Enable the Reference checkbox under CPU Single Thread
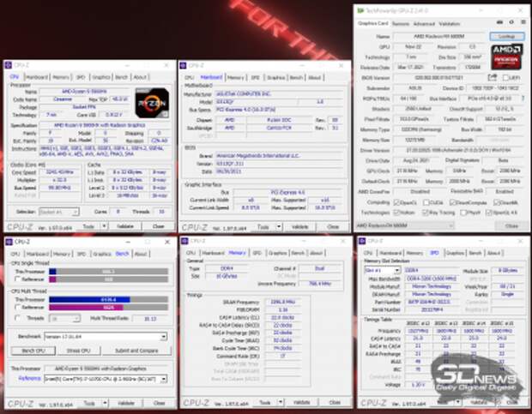Image resolution: width=532 pixels, height=414 pixels. pyautogui.click(x=17, y=279)
